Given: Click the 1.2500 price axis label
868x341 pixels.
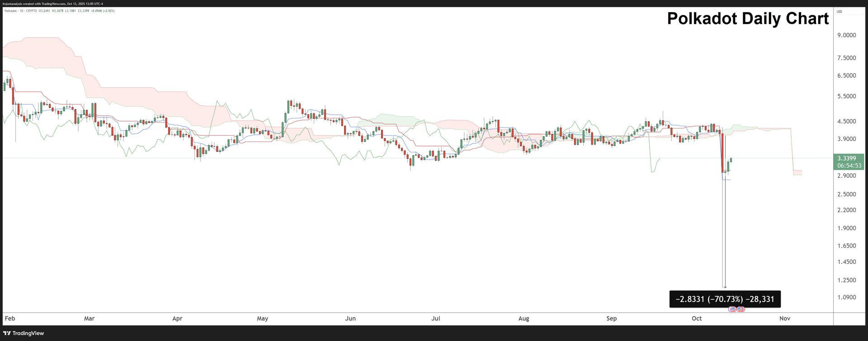Looking at the screenshot, I should 846,280.
